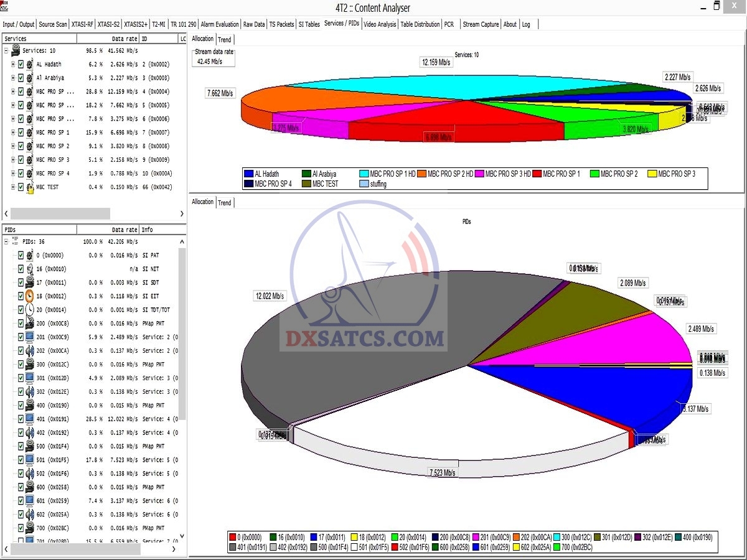Sort PIDs by Info column header
This screenshot has height=560, width=747.
pyautogui.click(x=162, y=230)
